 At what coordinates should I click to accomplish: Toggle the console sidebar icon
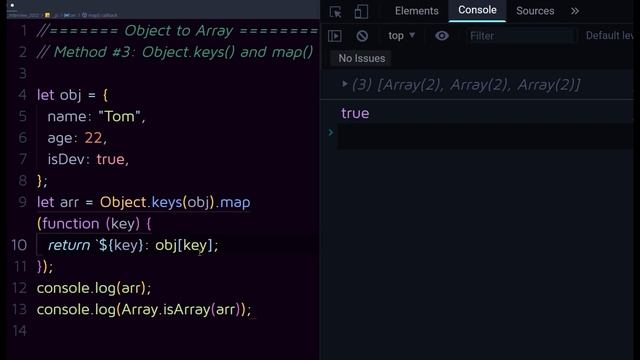click(335, 36)
